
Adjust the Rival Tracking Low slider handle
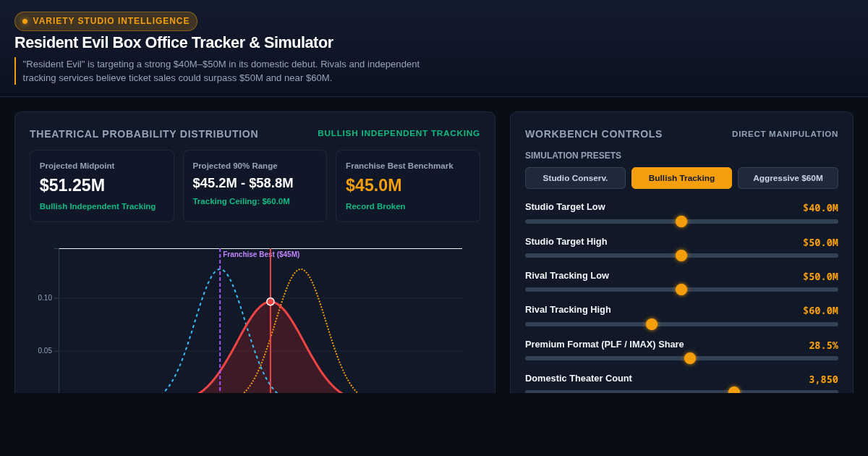pos(681,290)
